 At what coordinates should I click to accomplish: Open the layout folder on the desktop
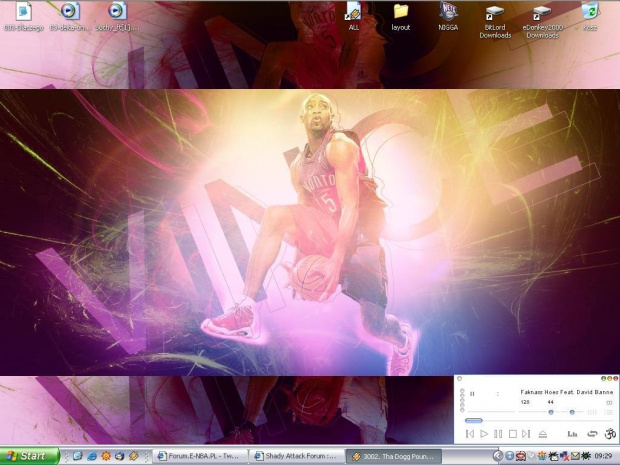click(401, 17)
